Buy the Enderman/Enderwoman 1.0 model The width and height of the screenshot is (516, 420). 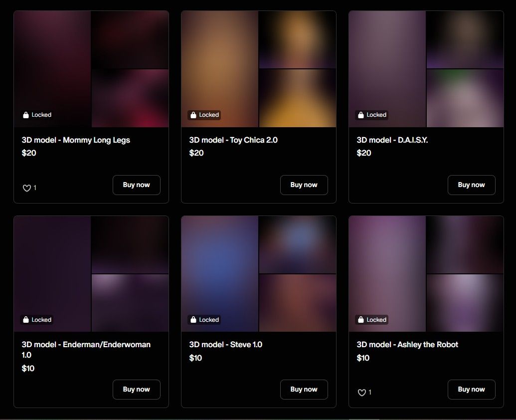pos(136,390)
